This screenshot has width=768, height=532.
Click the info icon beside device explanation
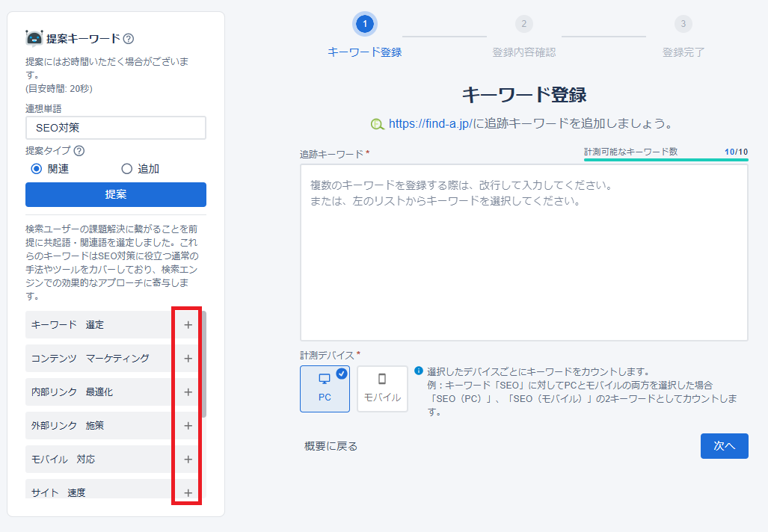(x=418, y=371)
